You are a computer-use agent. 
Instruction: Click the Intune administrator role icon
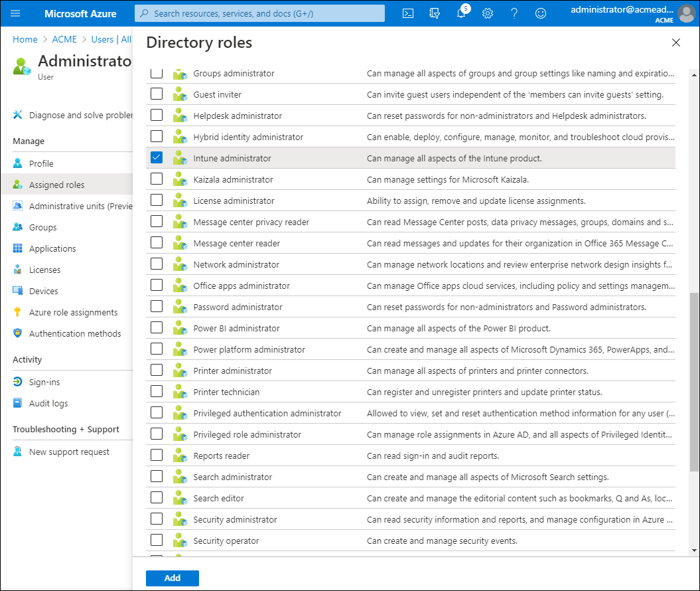180,158
